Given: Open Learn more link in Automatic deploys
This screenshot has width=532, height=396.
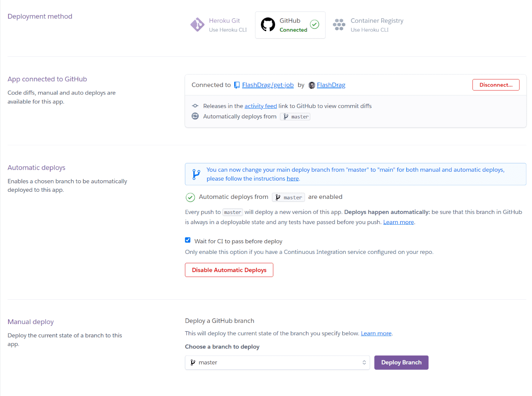Looking at the screenshot, I should pos(398,222).
